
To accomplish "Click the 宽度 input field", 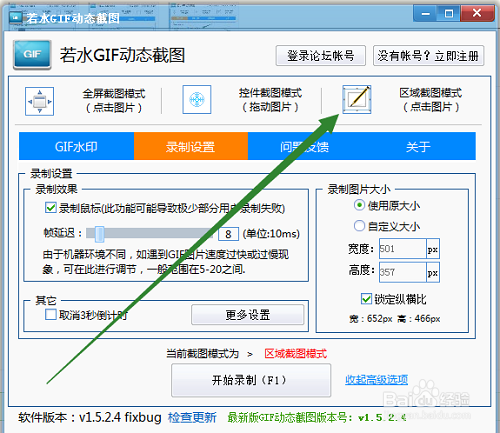I will point(402,249).
